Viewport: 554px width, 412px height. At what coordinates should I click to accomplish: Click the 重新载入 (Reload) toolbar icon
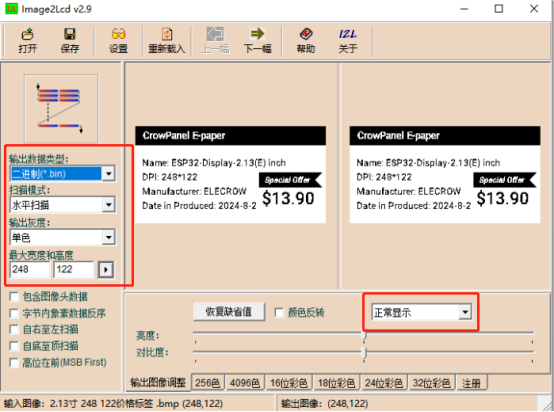(x=166, y=40)
